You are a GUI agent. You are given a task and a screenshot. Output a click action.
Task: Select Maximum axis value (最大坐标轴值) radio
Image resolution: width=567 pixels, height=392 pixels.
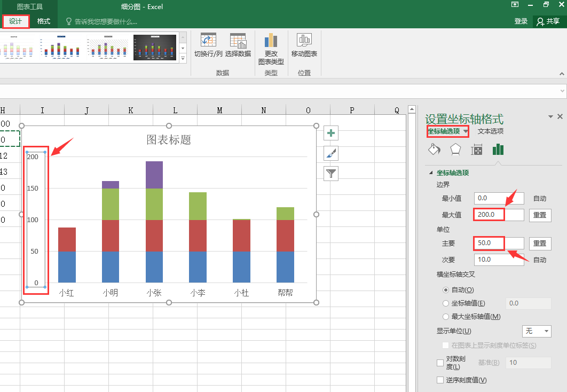445,317
